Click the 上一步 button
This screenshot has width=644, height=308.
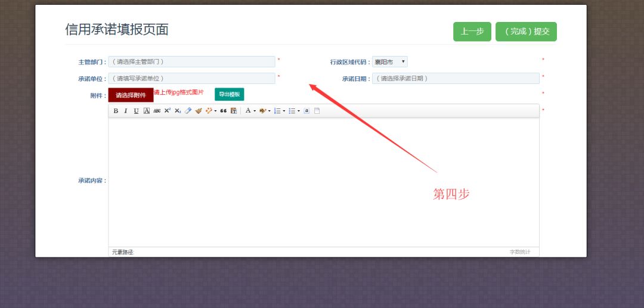[472, 32]
